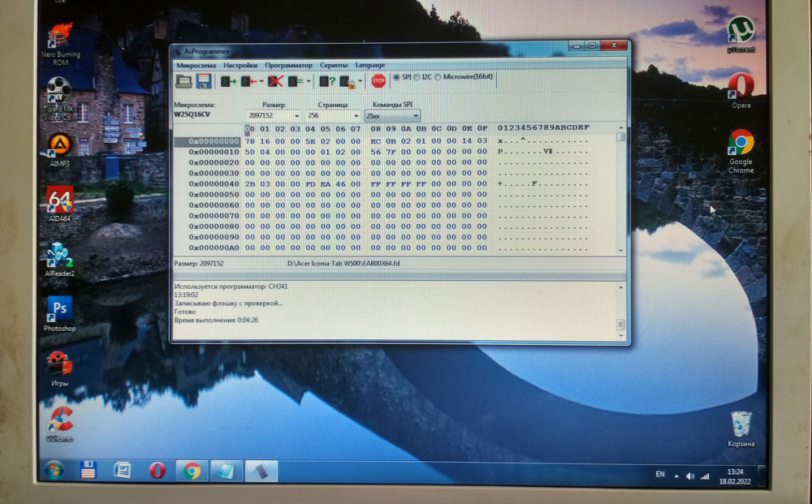Click the log panel scrollbar down arrow
This screenshot has width=812, height=504.
[x=621, y=335]
